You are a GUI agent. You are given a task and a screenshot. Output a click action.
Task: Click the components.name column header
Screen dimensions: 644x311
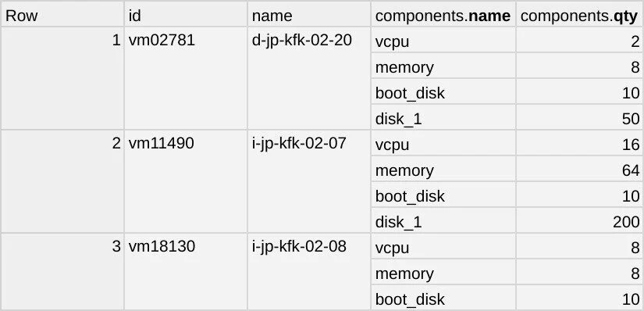click(x=443, y=15)
